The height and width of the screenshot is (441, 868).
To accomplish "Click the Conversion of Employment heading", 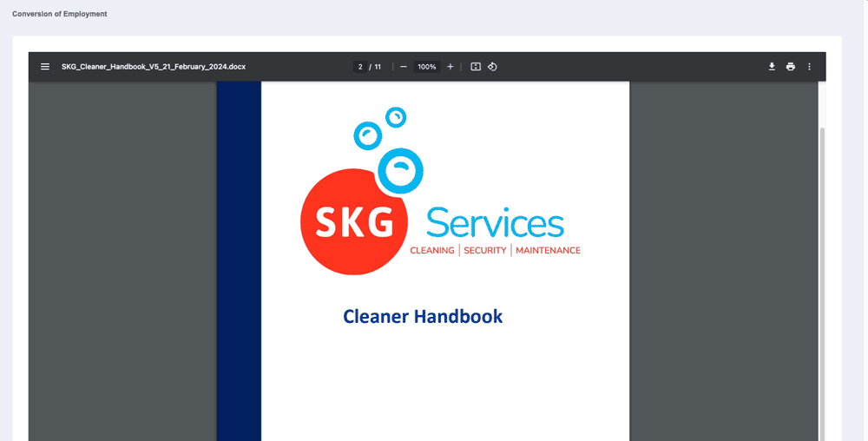I will point(59,14).
